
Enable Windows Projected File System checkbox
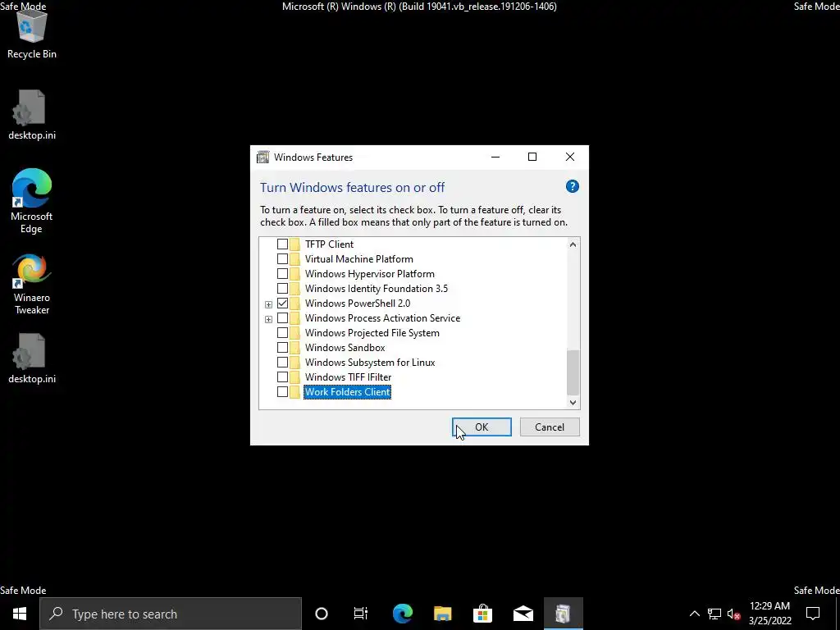coord(282,333)
